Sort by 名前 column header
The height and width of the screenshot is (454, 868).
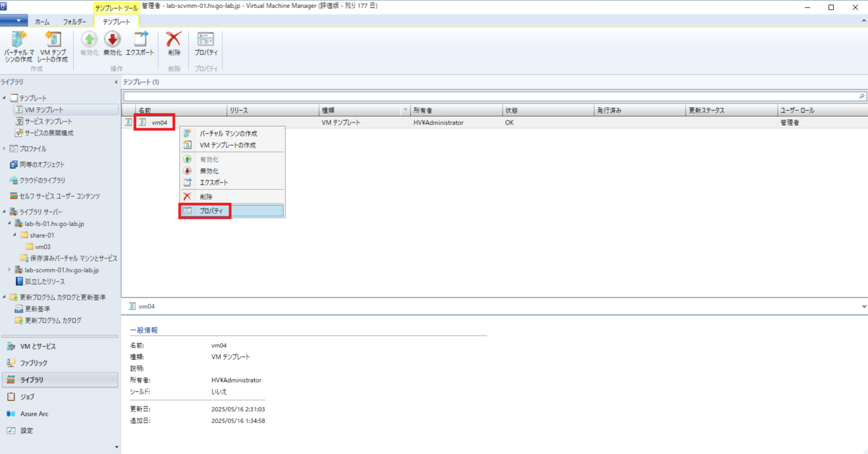point(181,110)
